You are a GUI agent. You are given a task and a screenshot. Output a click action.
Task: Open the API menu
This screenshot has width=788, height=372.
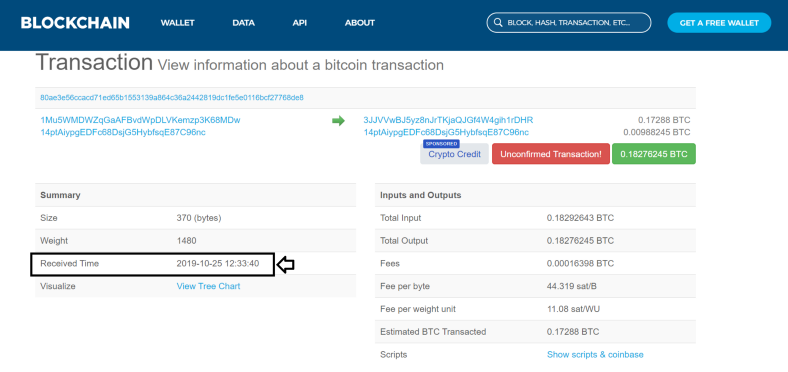tap(300, 23)
